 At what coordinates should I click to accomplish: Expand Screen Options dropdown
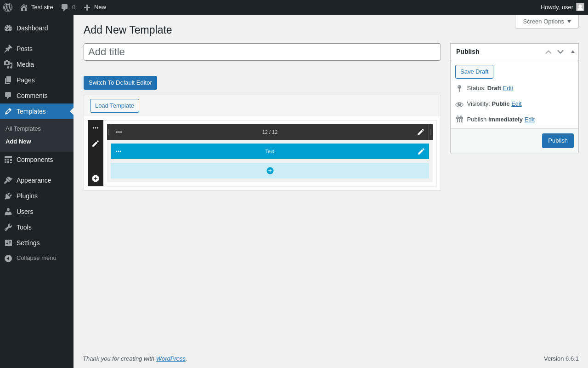pos(547,21)
